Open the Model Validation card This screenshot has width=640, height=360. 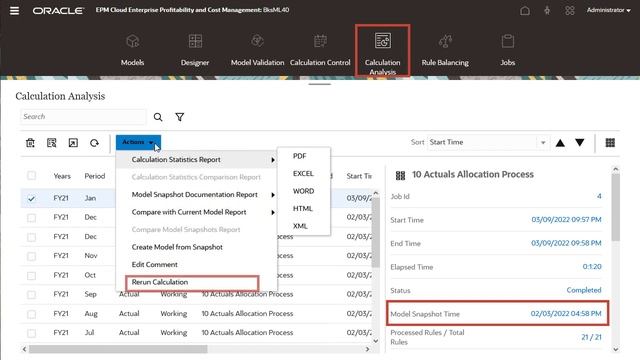[x=258, y=50]
